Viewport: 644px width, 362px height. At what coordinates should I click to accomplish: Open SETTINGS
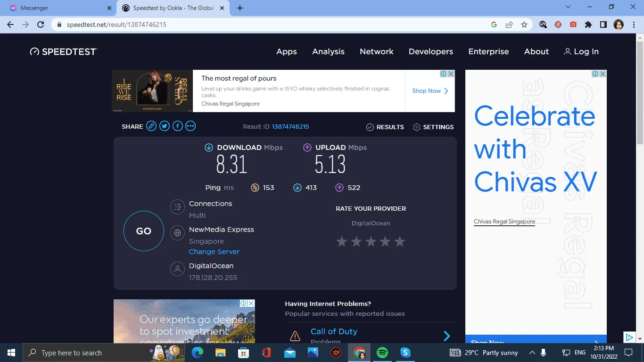pyautogui.click(x=433, y=127)
